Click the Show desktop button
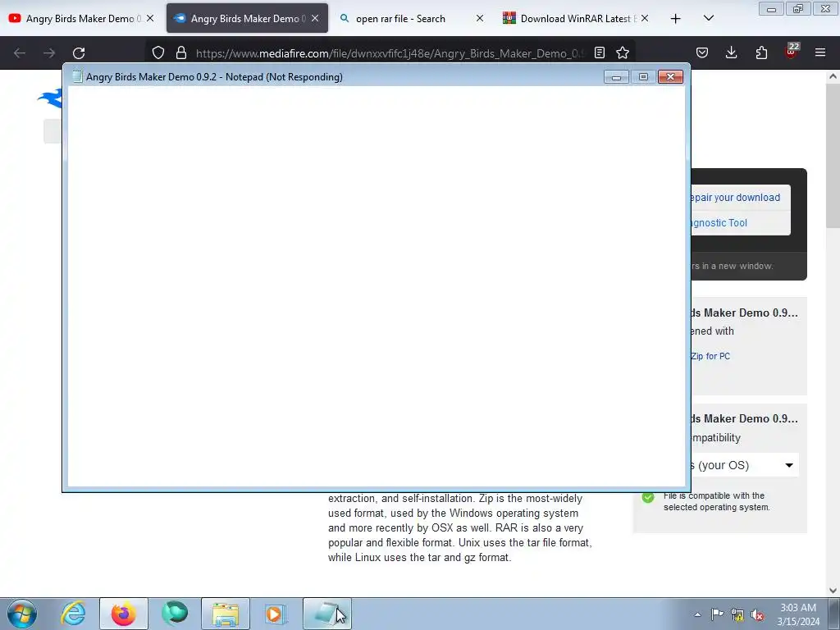This screenshot has width=840, height=630. (x=834, y=614)
